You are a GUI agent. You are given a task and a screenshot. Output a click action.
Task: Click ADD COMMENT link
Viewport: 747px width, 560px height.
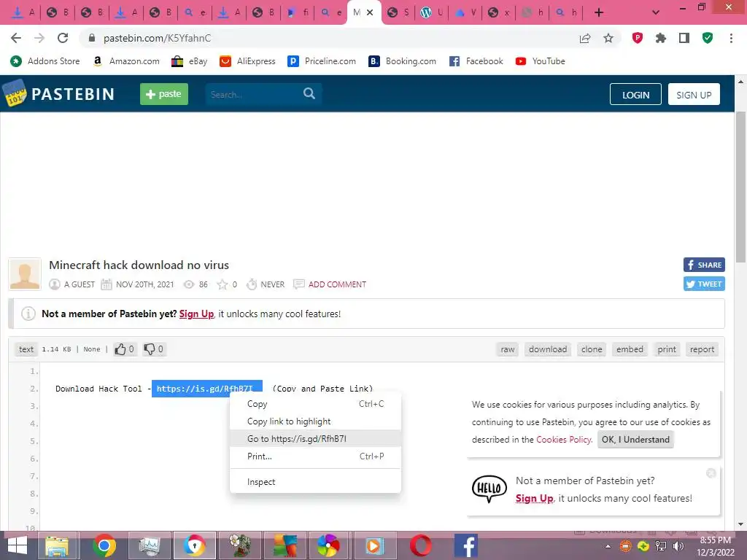(x=337, y=284)
